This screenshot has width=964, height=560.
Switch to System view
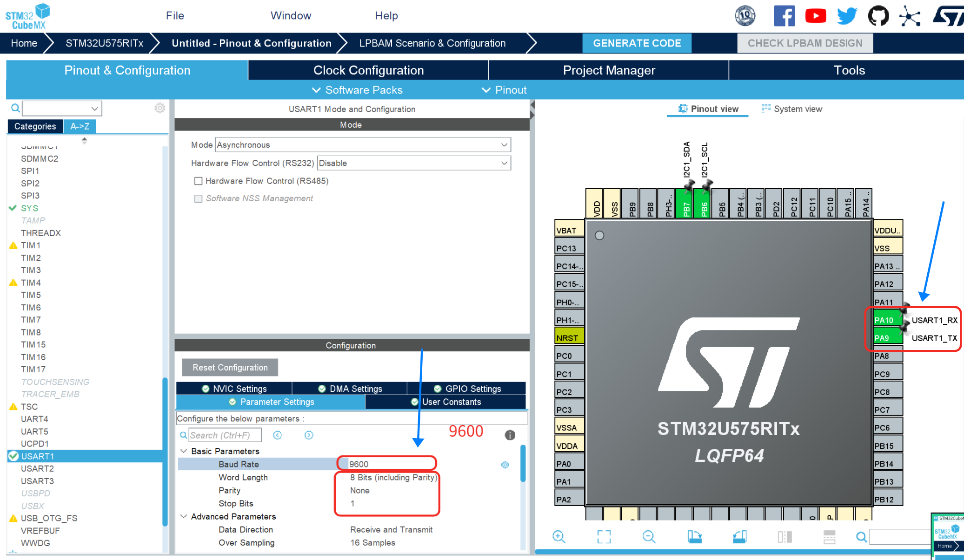pos(791,109)
